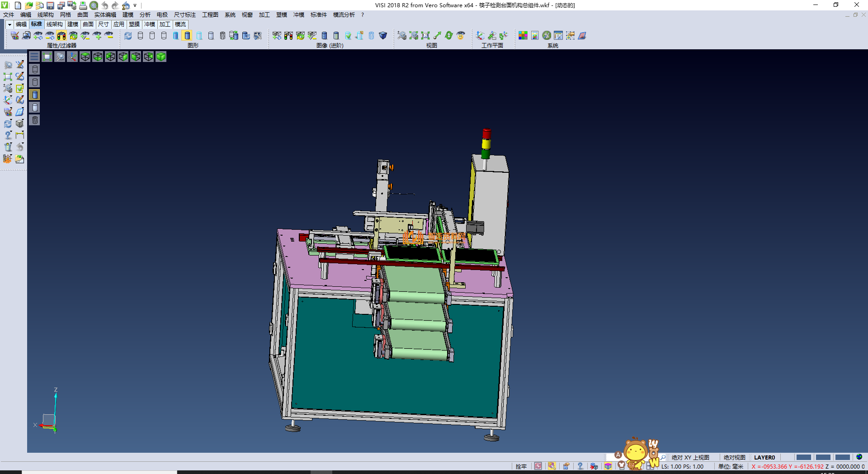
Task: Click the 单位: 毫米 status label
Action: point(731,466)
